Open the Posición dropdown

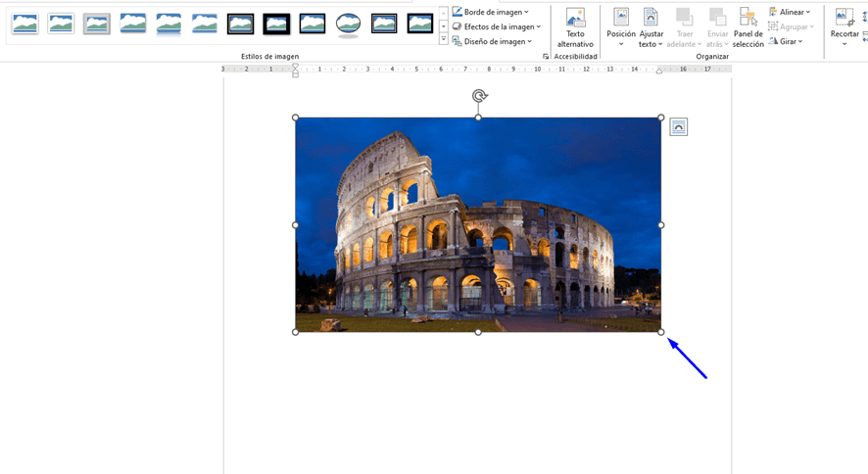[x=621, y=28]
